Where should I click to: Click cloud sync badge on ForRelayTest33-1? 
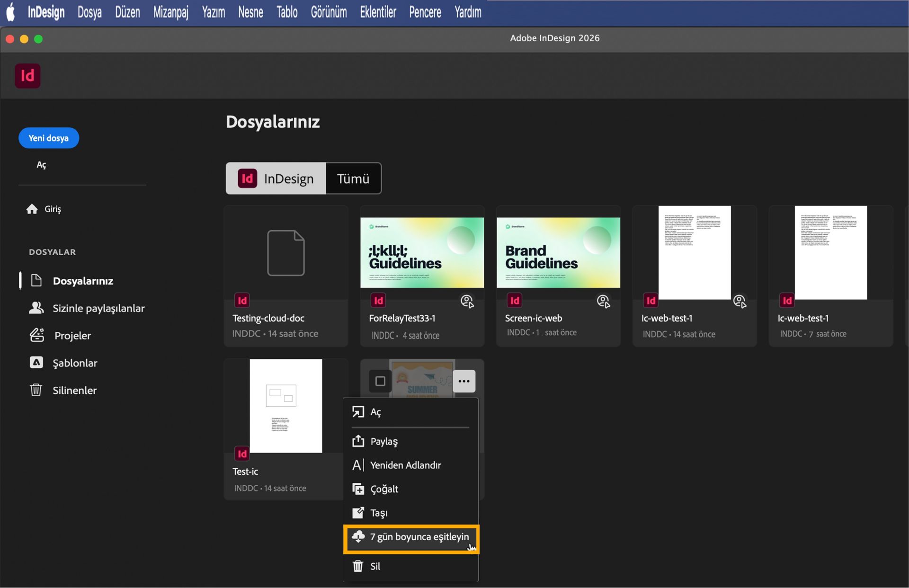[467, 301]
